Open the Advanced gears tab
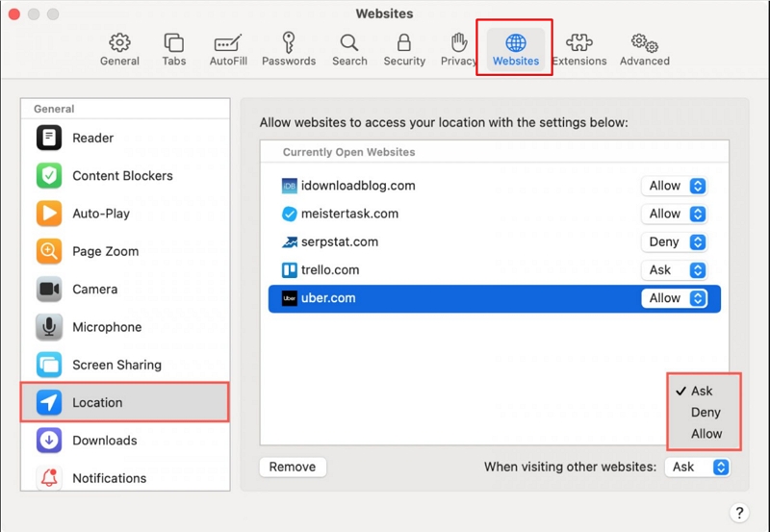 point(644,50)
